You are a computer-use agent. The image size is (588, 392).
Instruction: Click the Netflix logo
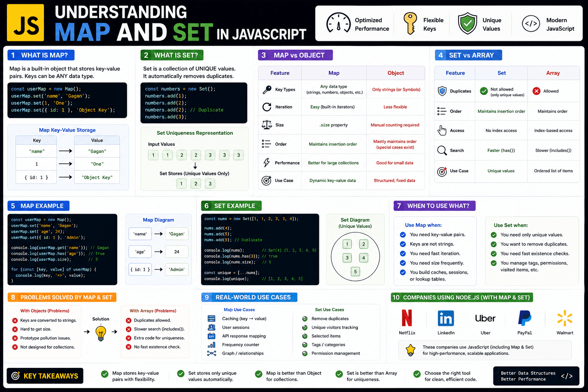(407, 318)
